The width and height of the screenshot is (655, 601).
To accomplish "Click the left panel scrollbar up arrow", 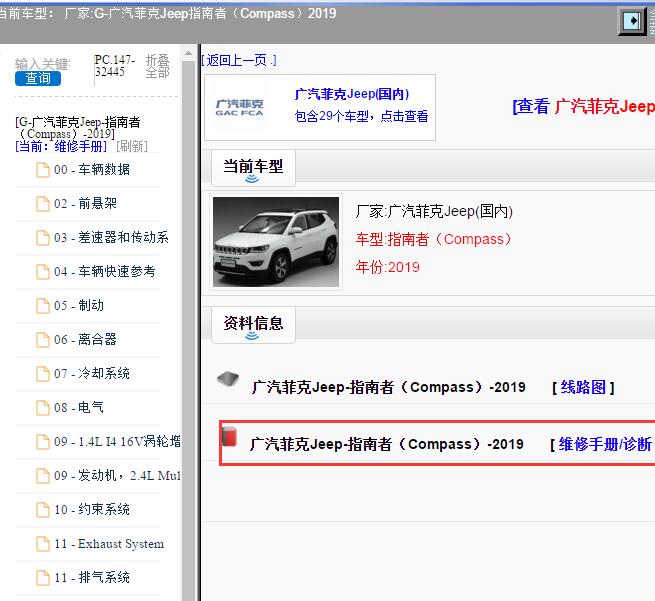I will [x=188, y=53].
